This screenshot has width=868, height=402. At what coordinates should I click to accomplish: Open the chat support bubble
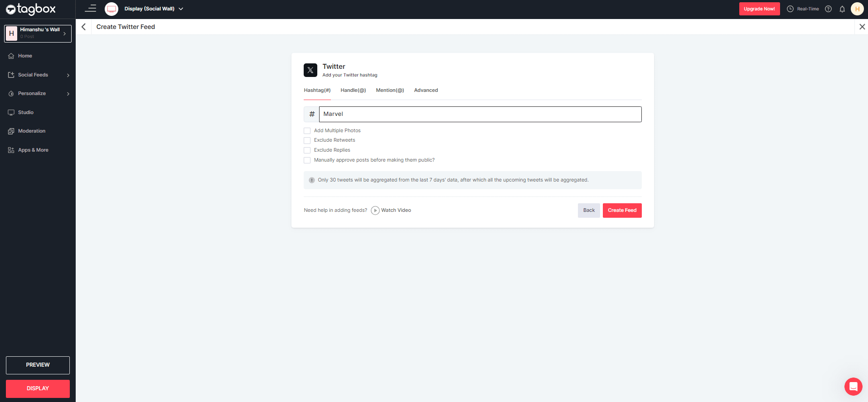coord(853,387)
